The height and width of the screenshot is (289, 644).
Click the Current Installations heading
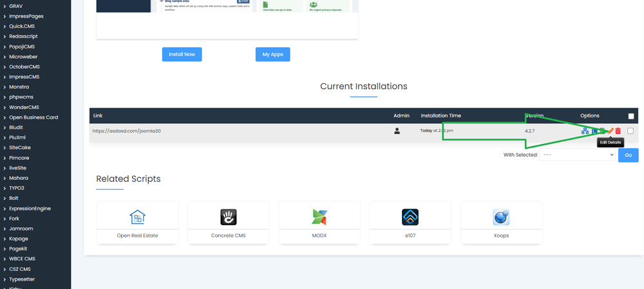point(363,86)
